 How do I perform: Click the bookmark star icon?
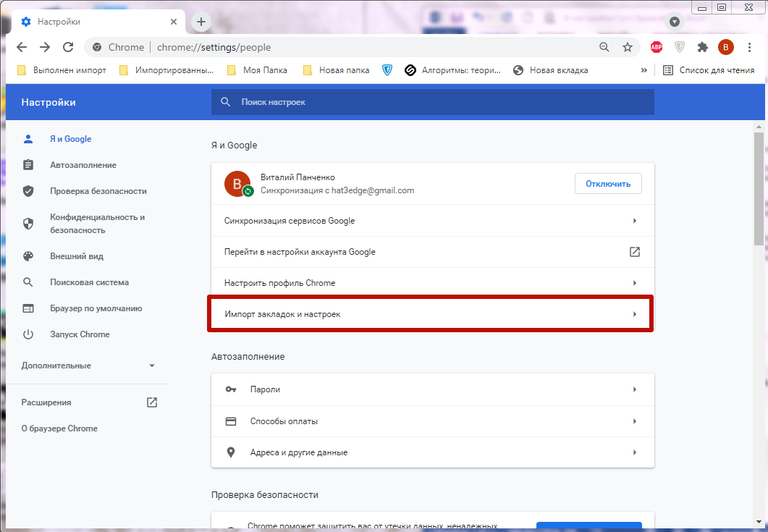[627, 47]
